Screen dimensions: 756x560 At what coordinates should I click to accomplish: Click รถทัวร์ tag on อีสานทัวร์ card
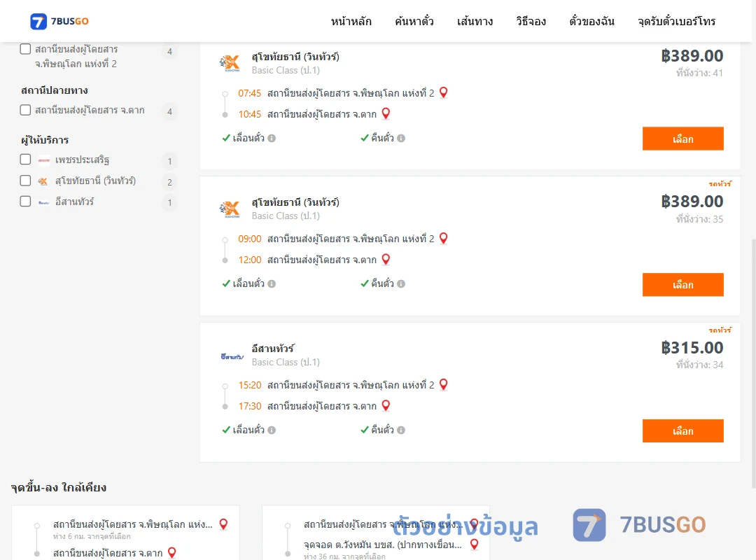click(720, 330)
